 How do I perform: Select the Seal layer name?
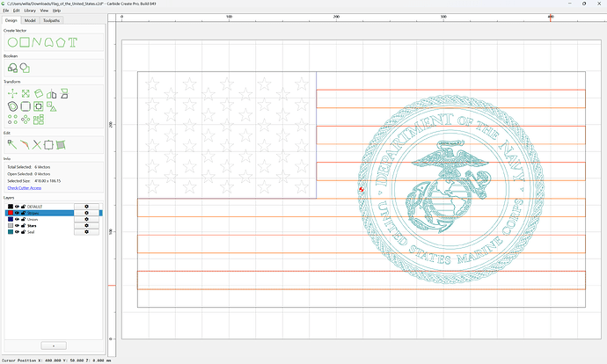(x=31, y=232)
